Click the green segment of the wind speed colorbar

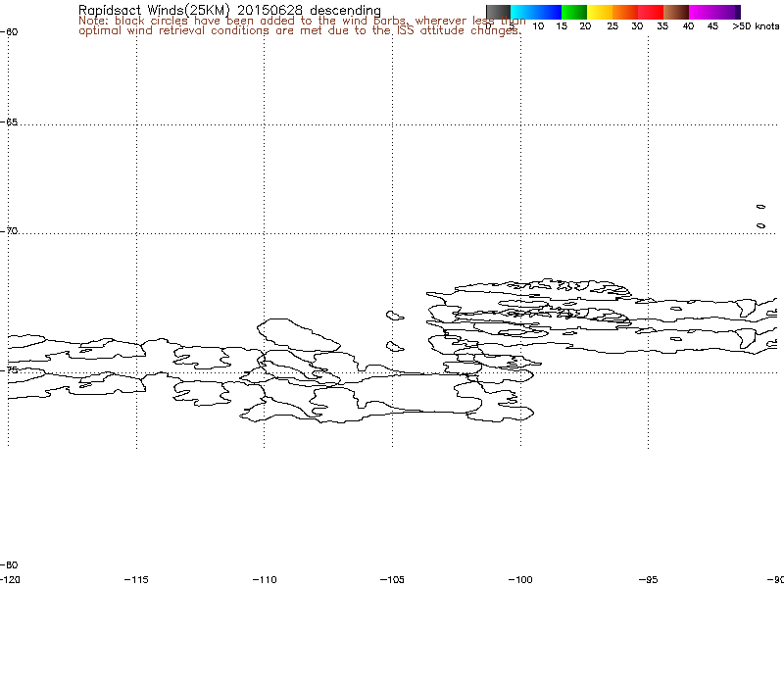574,12
